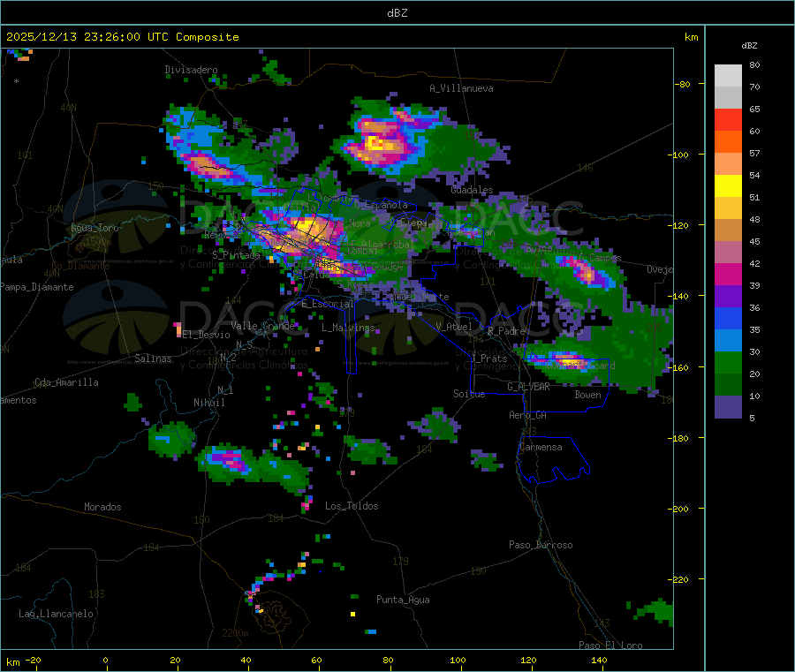Click the A_Villanueva location label
The image size is (795, 672).
pos(461,88)
